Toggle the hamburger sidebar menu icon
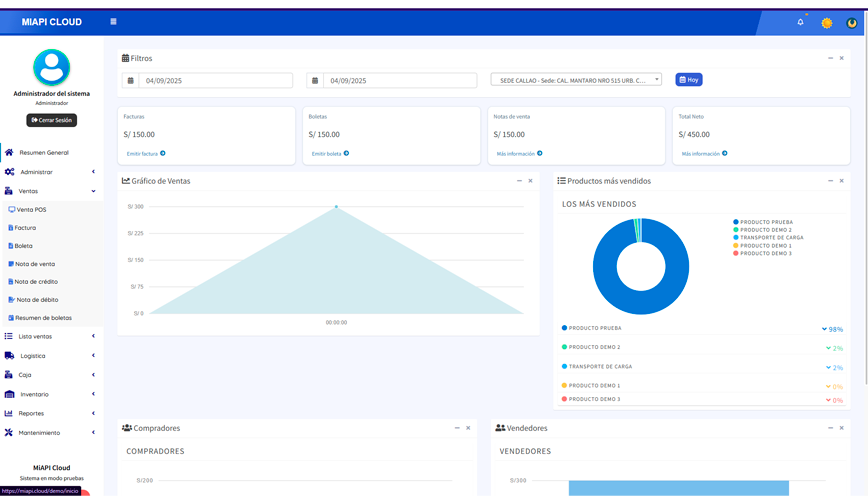The height and width of the screenshot is (504, 868). point(113,21)
